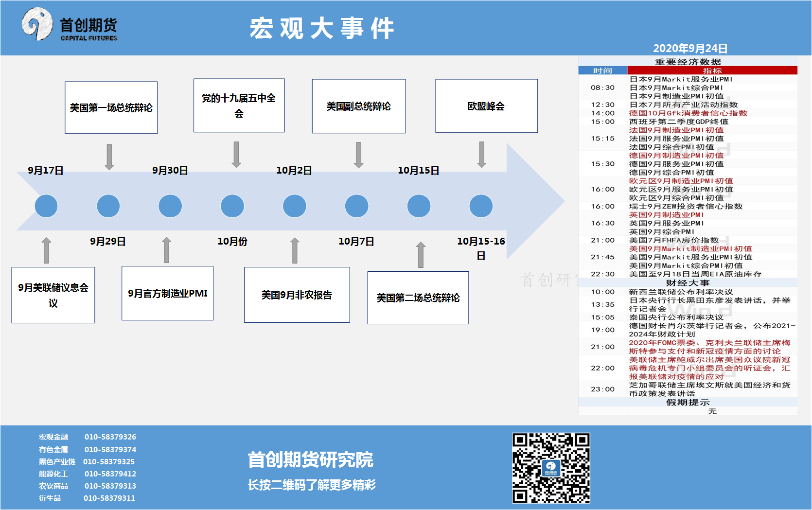
Task: Click the 22:30 time cell
Action: [x=603, y=274]
